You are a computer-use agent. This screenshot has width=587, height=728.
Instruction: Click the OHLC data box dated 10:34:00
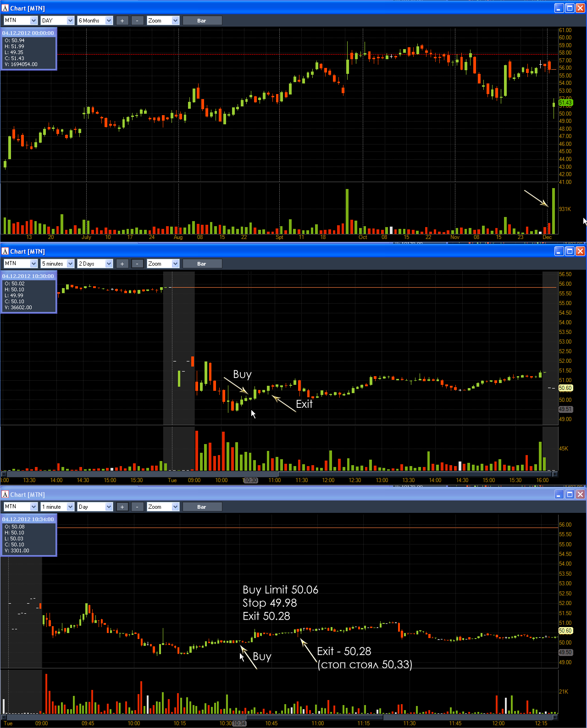point(29,535)
